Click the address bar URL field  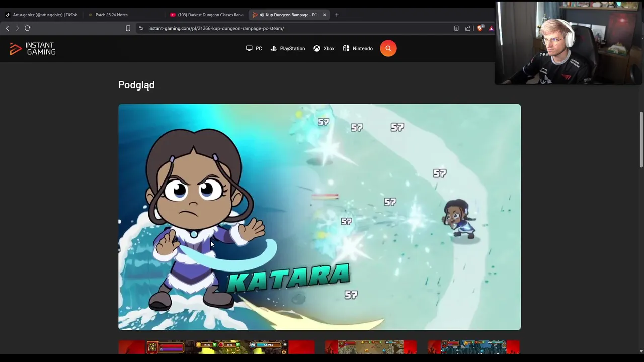coord(297,28)
